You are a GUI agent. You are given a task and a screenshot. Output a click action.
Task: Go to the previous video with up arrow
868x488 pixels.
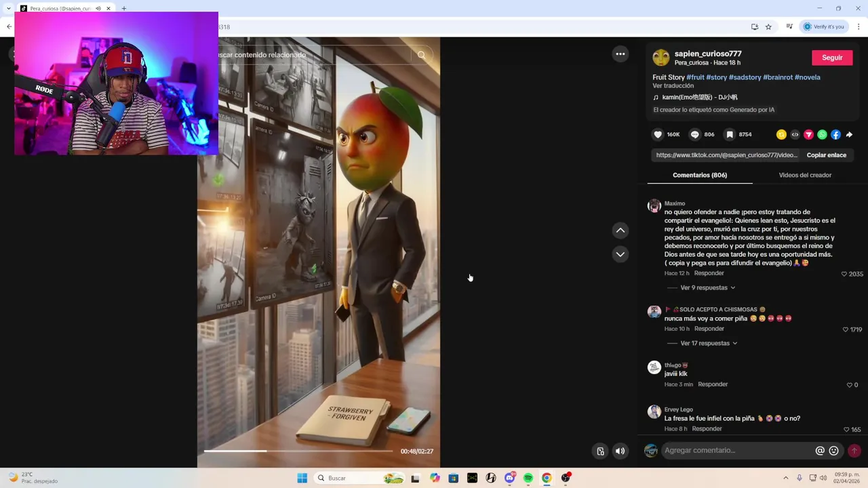tap(620, 230)
